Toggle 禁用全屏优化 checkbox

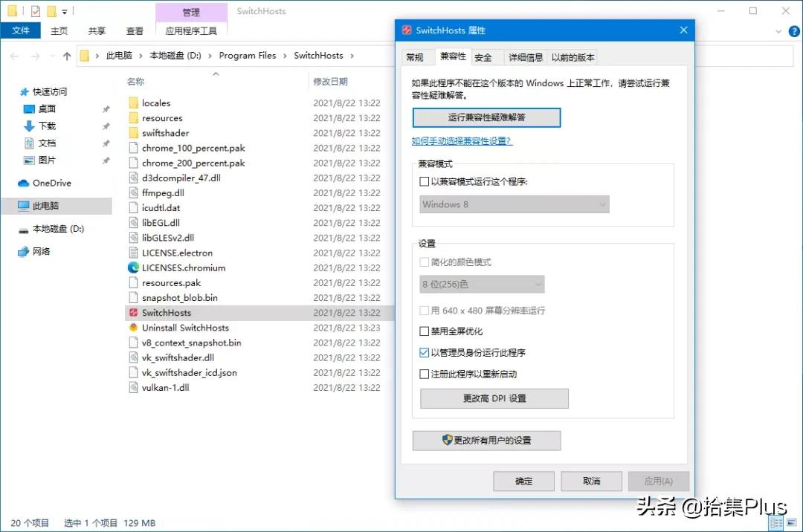(x=424, y=331)
